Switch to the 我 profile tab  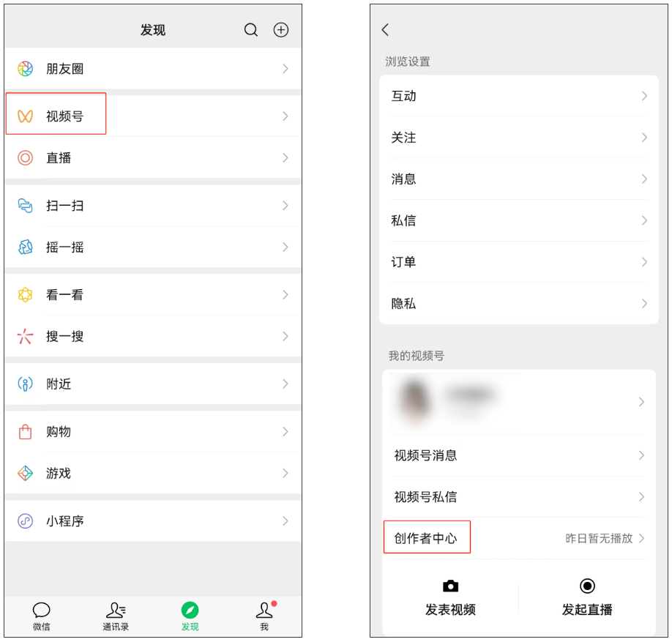[x=264, y=616]
